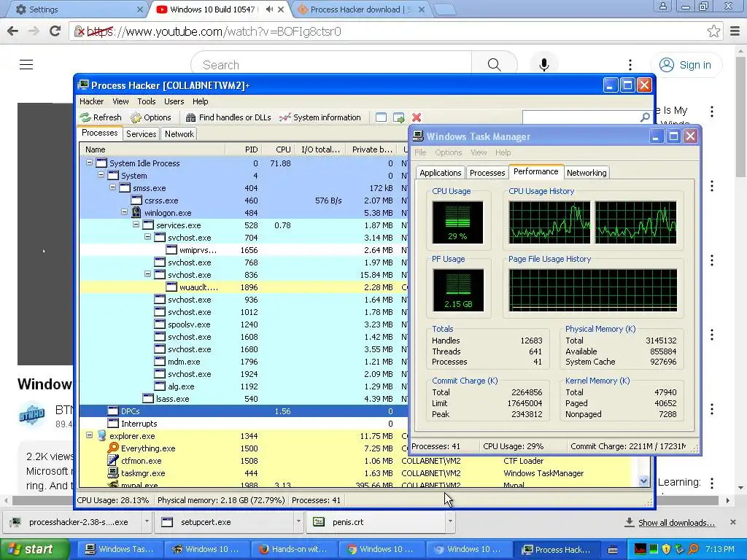The image size is (747, 560).
Task: Select the Processes tab in Process Hacker
Action: point(99,133)
